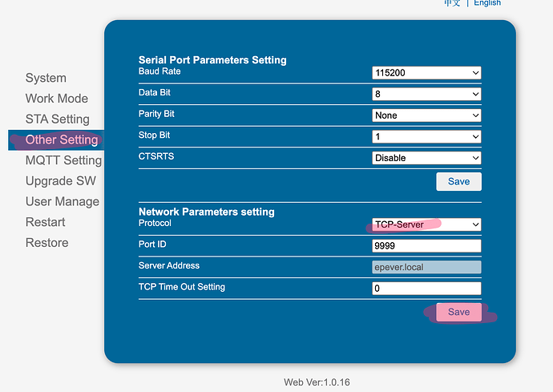Viewport: 553px width, 392px height.
Task: Open the Work Mode page
Action: tap(57, 99)
